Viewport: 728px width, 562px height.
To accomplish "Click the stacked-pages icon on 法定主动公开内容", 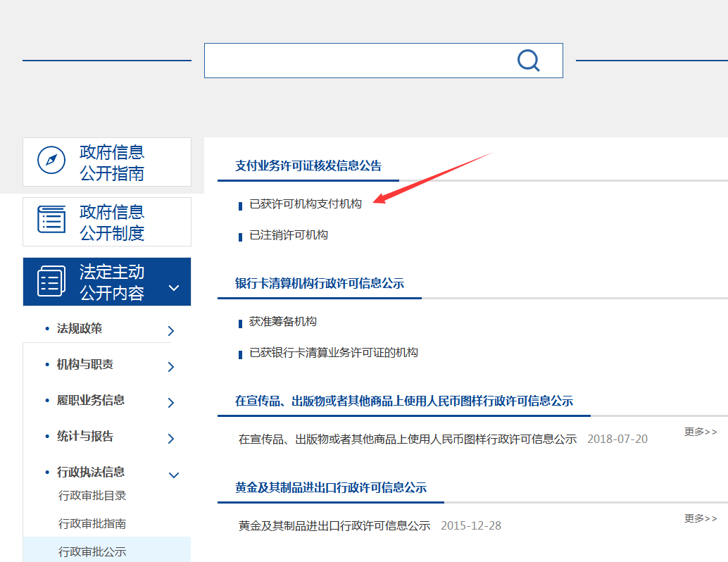I will 49,281.
